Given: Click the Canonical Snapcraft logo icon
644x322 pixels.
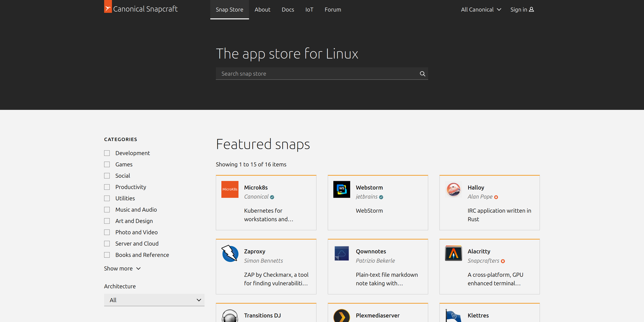Looking at the screenshot, I should (x=108, y=7).
